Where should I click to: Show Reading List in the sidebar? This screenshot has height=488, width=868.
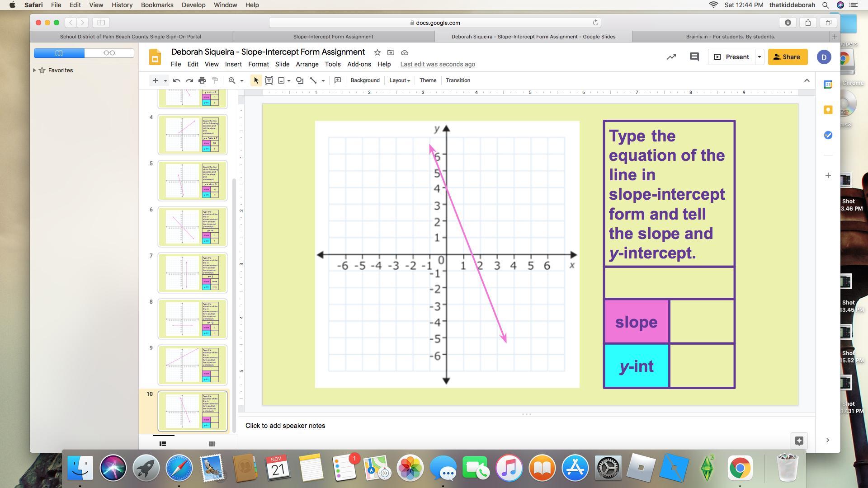pos(109,53)
